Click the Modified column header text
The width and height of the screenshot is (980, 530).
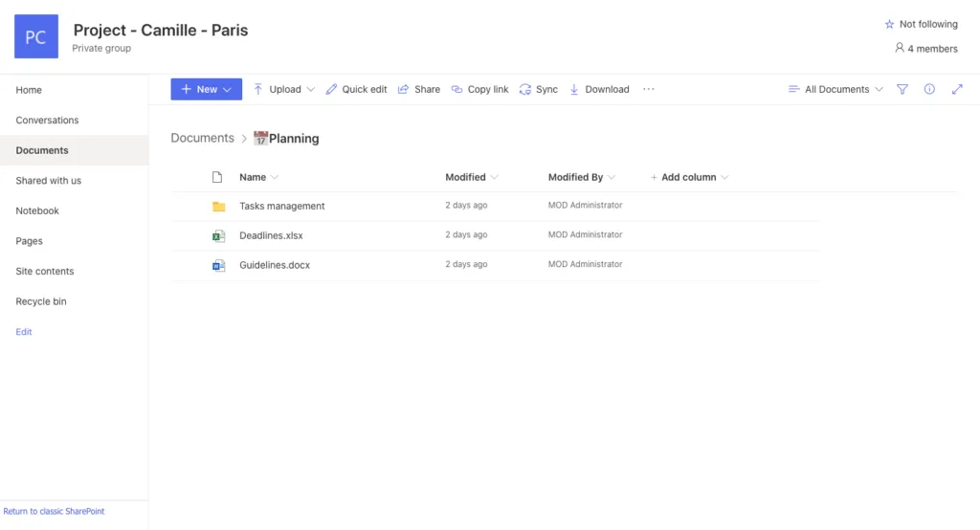point(465,178)
